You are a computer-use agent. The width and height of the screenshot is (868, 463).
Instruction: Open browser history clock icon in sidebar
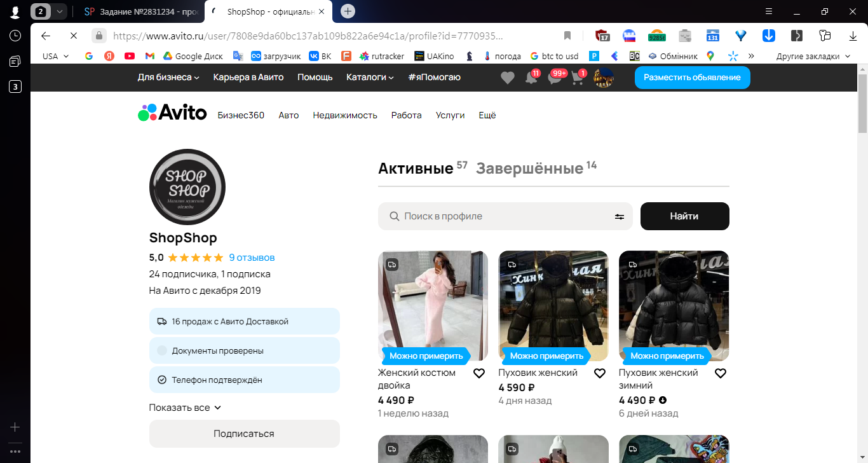click(15, 36)
